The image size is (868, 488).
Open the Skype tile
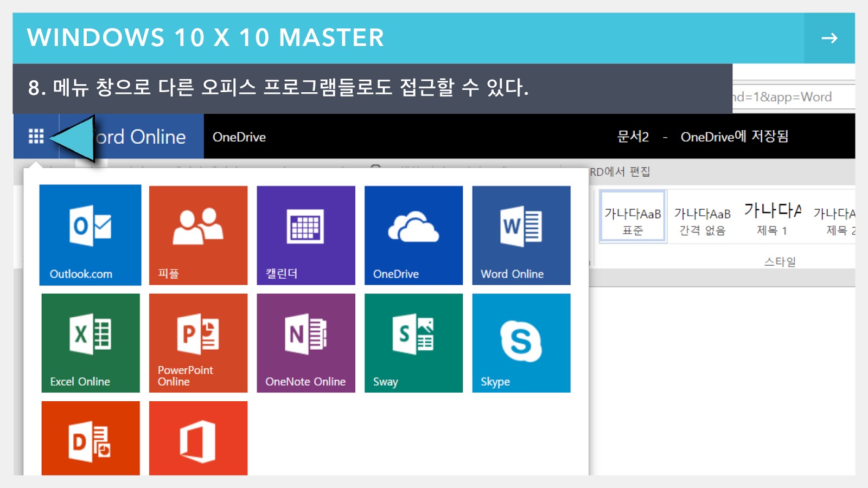[521, 343]
